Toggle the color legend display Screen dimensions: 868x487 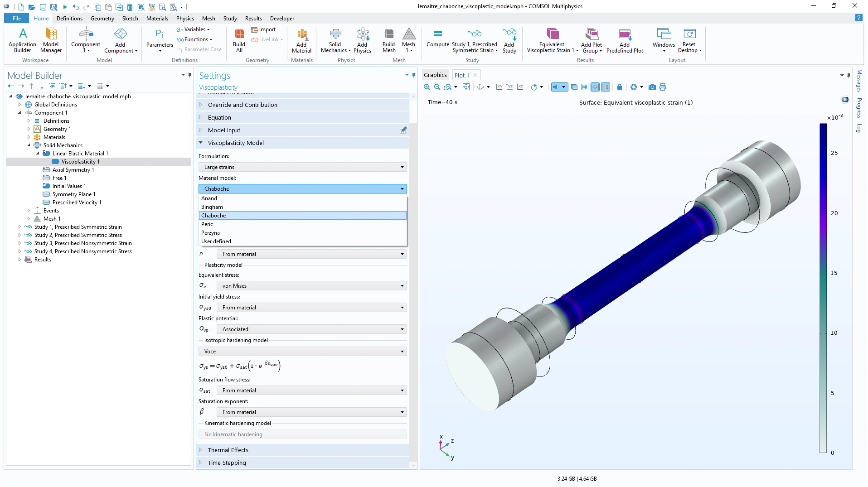(x=606, y=87)
